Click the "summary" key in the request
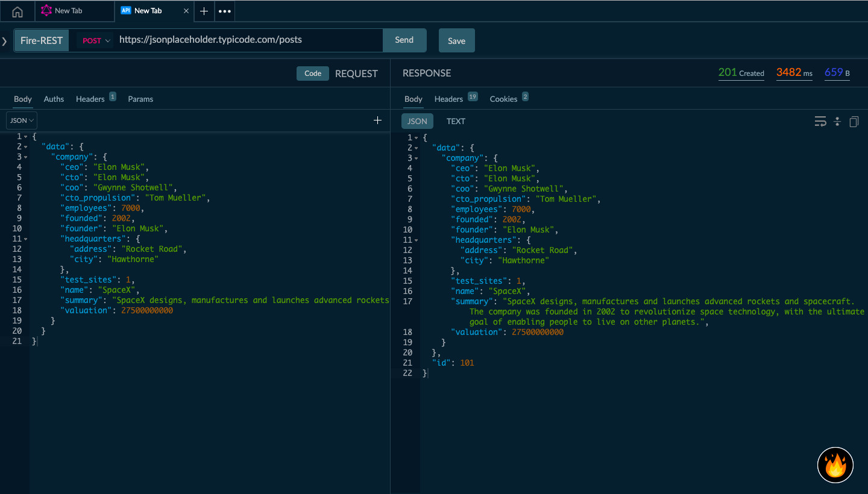This screenshot has width=868, height=494. (81, 300)
